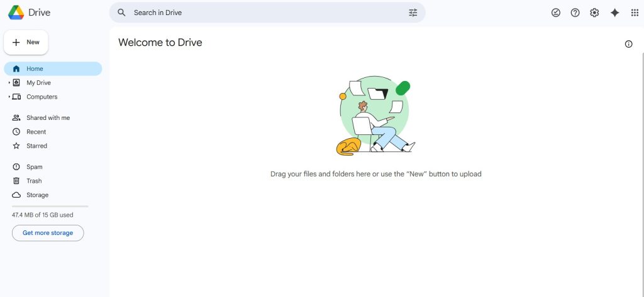Click the drag files instruction text
644x297 pixels.
(x=376, y=174)
